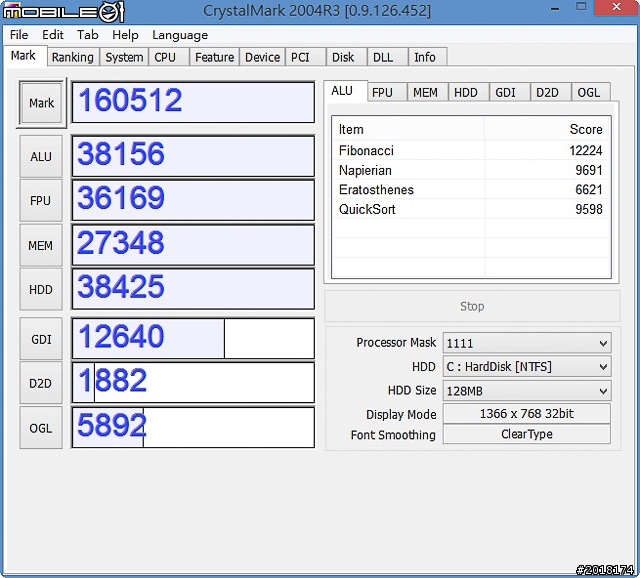Screen dimensions: 640x578
Task: Select the ALU results sub-tab
Action: [345, 91]
